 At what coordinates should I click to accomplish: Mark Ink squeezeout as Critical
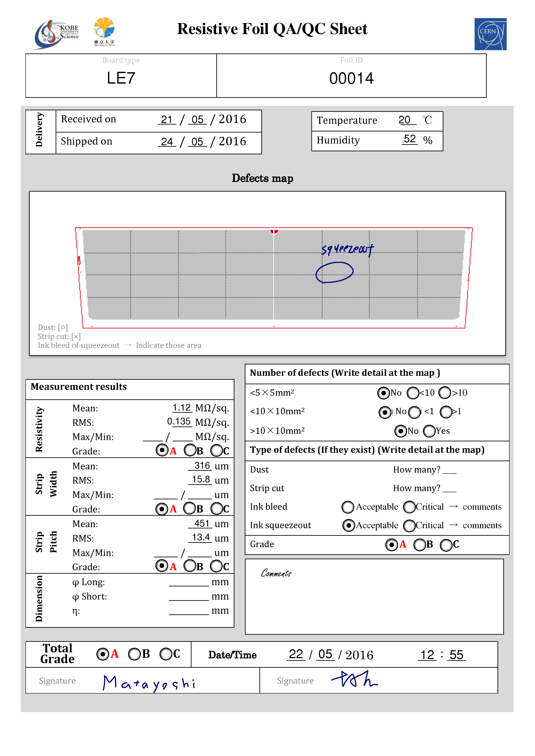point(409,525)
